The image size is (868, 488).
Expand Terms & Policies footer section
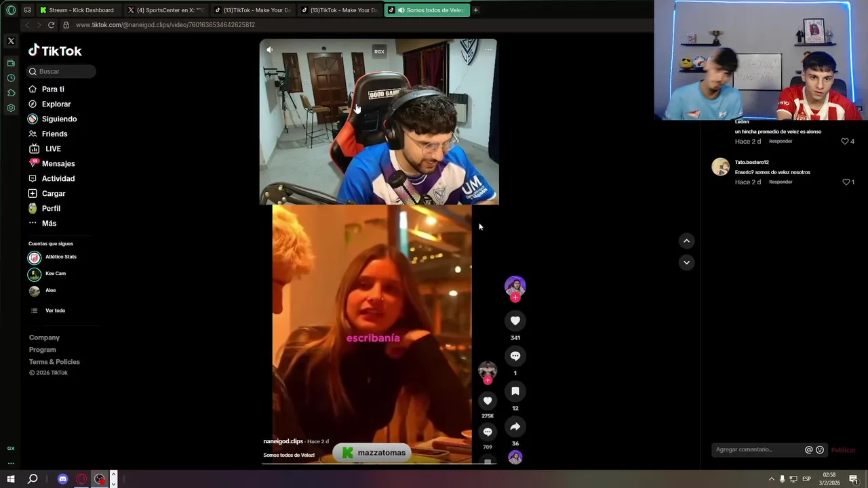click(x=54, y=362)
